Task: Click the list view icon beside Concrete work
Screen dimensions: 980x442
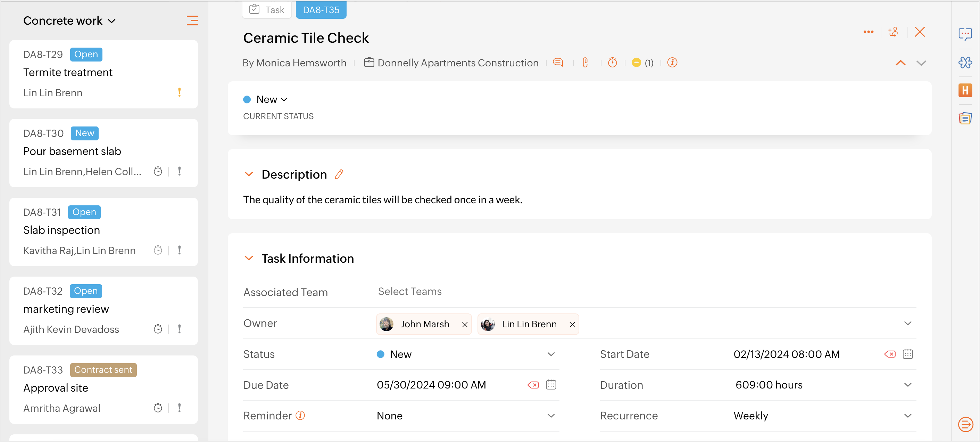Action: pyautogui.click(x=192, y=21)
